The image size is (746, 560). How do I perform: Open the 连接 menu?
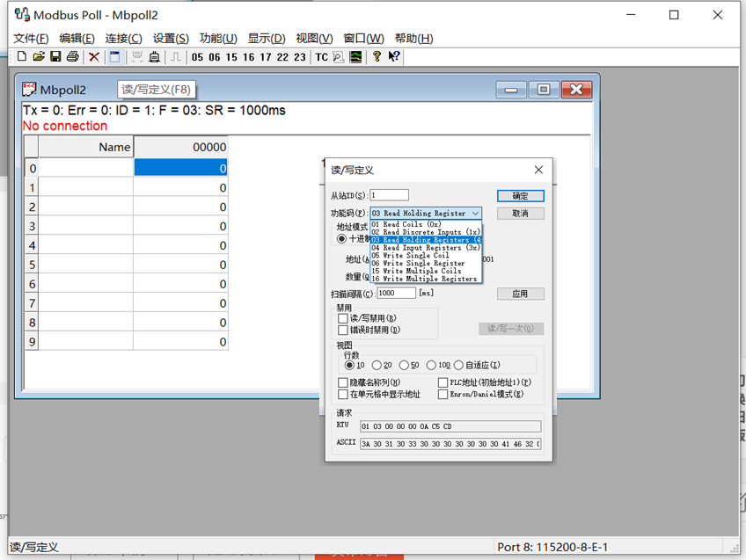[x=122, y=38]
